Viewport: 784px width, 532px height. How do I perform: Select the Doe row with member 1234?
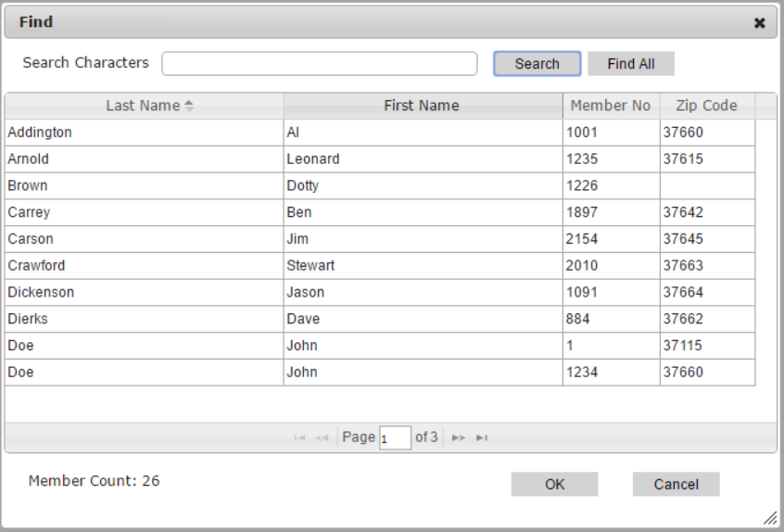(380, 372)
